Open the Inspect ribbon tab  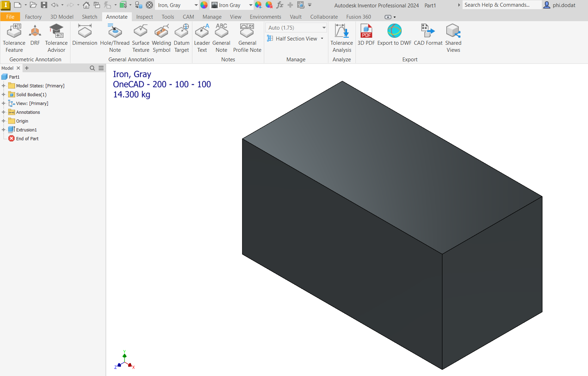pos(144,17)
